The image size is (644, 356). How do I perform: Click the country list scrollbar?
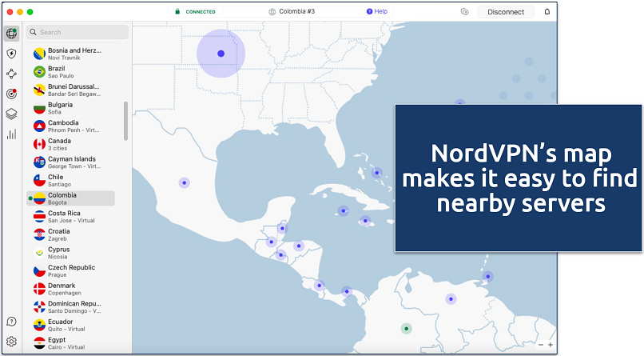tap(125, 120)
